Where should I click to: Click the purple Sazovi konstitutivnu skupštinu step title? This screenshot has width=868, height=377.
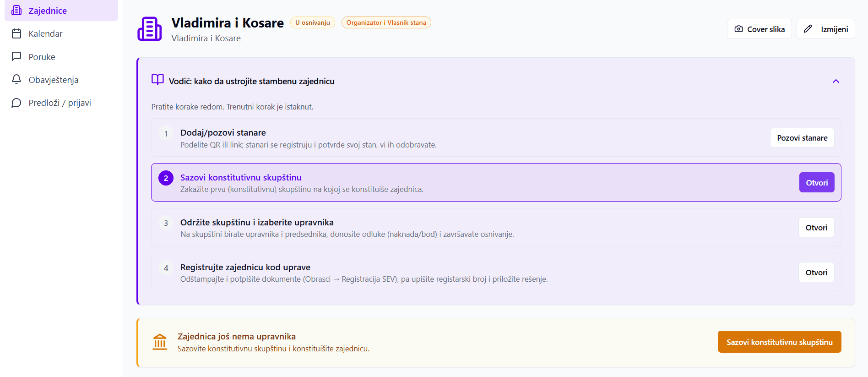pyautogui.click(x=241, y=177)
